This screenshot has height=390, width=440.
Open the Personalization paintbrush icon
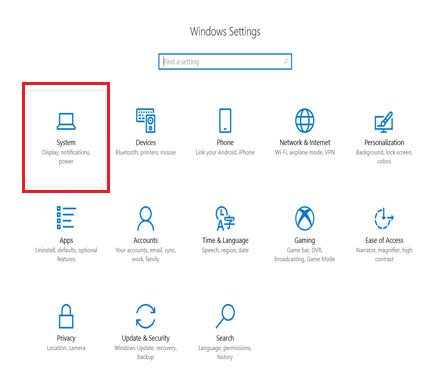tap(384, 122)
